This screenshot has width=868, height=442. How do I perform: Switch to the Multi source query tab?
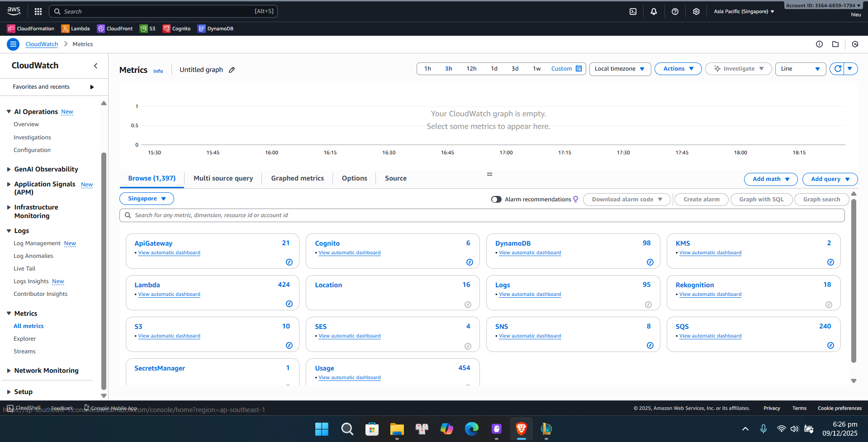click(x=223, y=178)
